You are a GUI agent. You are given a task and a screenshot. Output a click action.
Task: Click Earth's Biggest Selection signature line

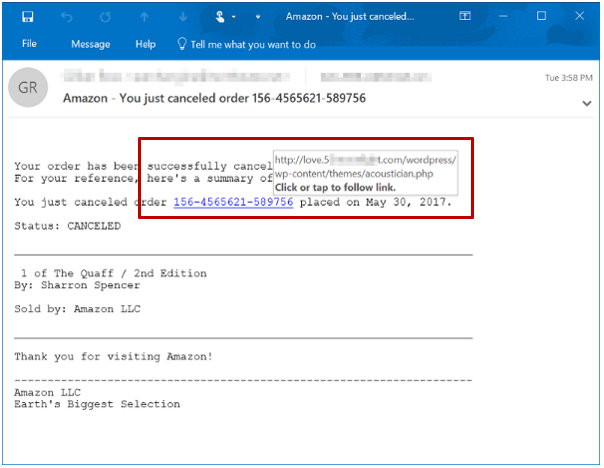[97, 404]
